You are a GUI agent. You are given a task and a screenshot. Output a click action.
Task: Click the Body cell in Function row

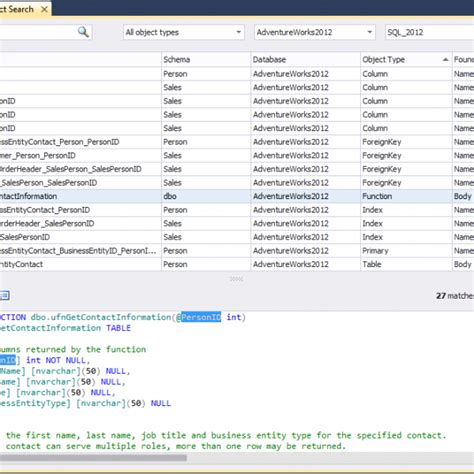tap(462, 196)
